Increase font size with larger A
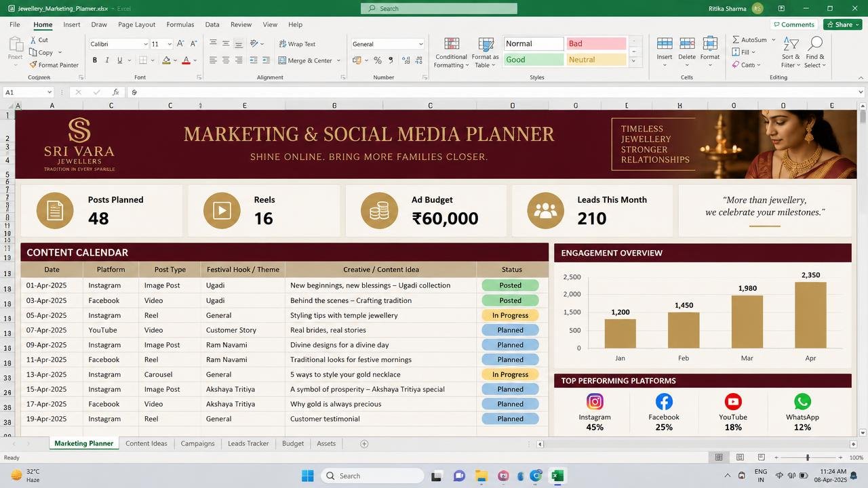The image size is (868, 488). [x=180, y=44]
